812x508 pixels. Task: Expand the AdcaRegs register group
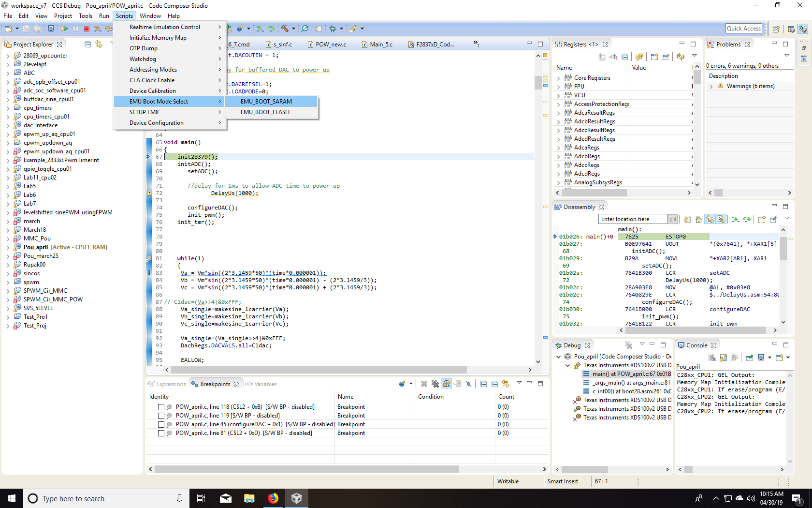pos(559,148)
